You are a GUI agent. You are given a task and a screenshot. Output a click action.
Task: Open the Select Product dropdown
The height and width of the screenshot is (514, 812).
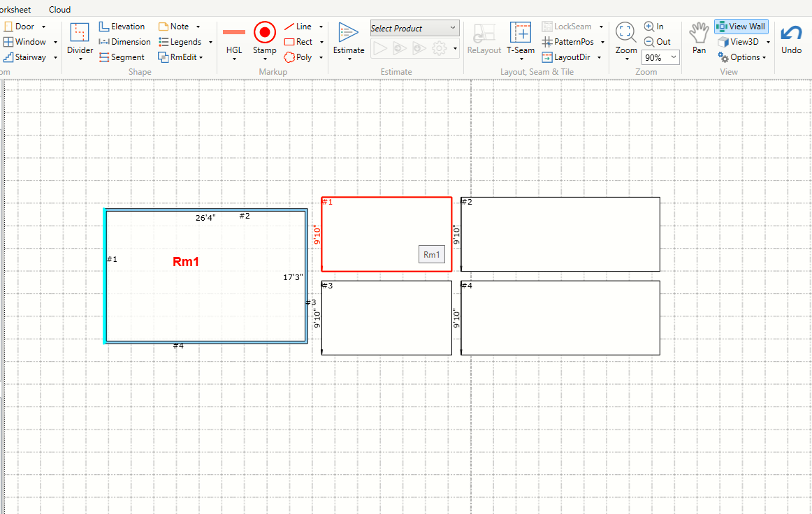coord(414,29)
